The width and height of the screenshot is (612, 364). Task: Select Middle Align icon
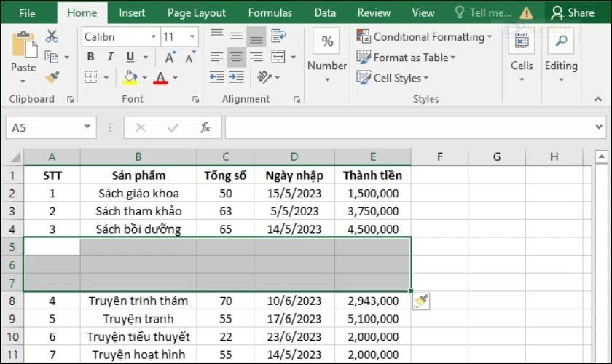tap(236, 36)
